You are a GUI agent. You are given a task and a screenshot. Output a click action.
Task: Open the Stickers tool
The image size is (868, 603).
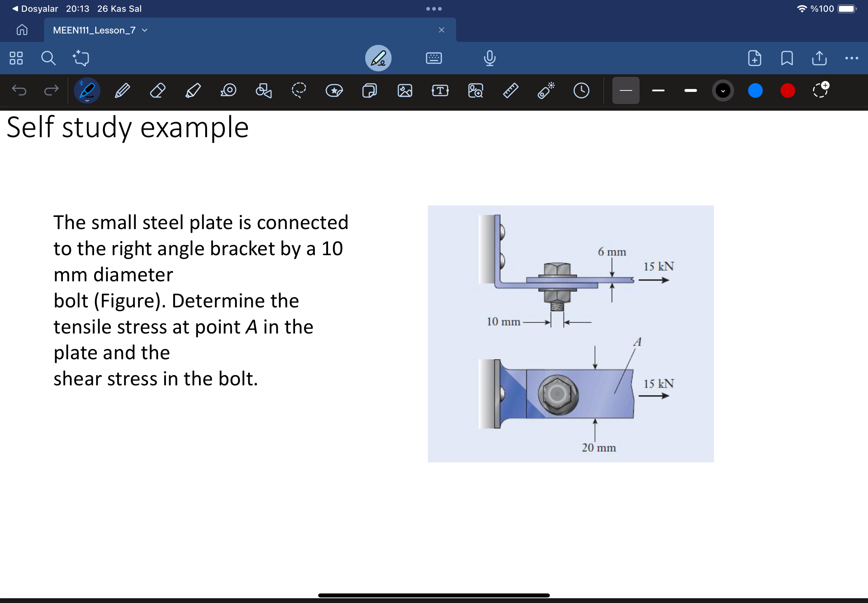click(334, 90)
